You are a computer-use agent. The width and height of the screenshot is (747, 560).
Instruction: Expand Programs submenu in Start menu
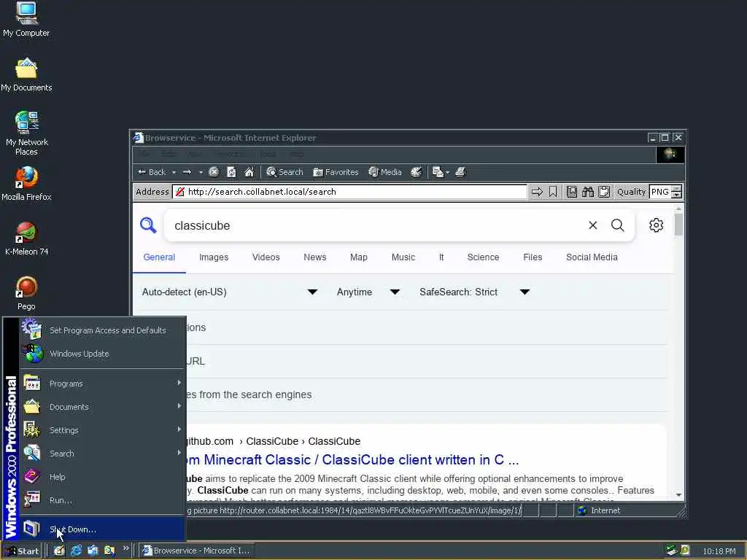[x=102, y=384]
